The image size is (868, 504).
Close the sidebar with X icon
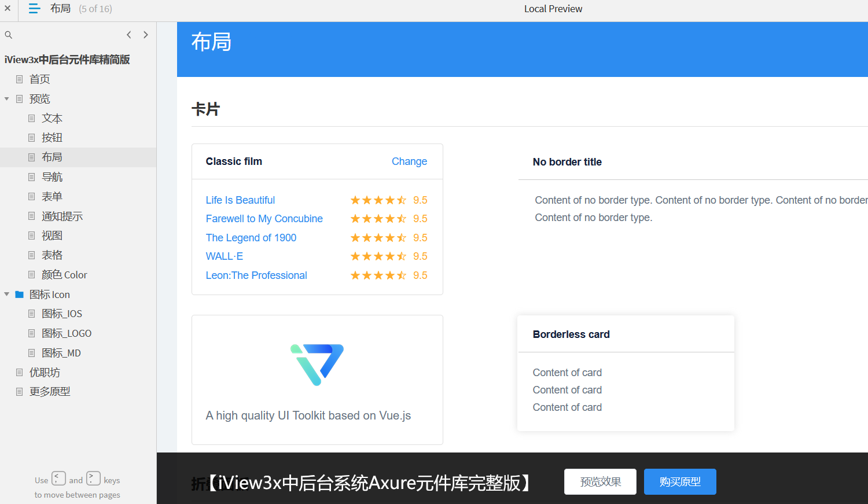(8, 8)
